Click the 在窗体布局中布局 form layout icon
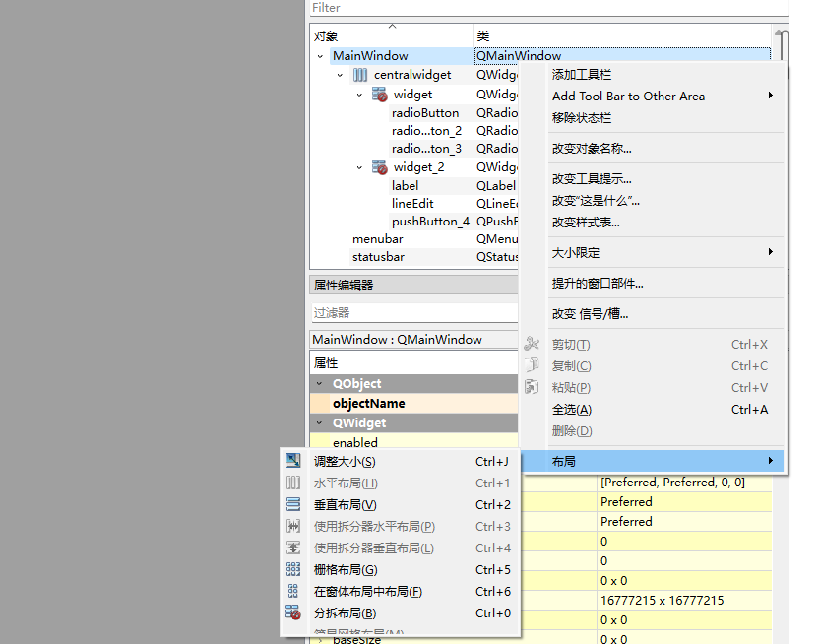Viewport: 821px width, 644px height. pyautogui.click(x=292, y=590)
